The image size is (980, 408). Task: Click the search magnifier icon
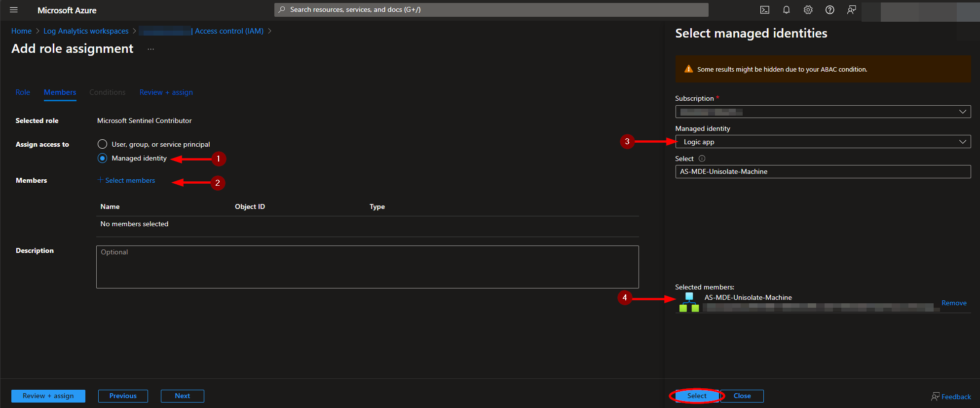pos(282,10)
